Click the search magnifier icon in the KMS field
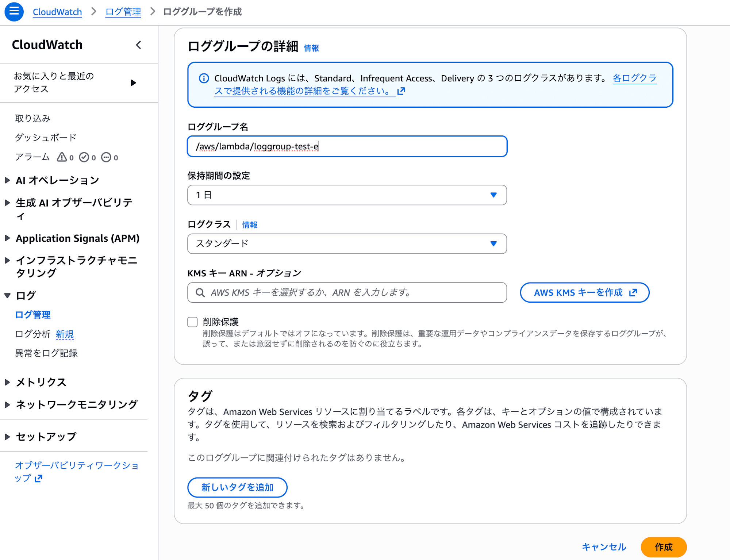 tap(200, 292)
